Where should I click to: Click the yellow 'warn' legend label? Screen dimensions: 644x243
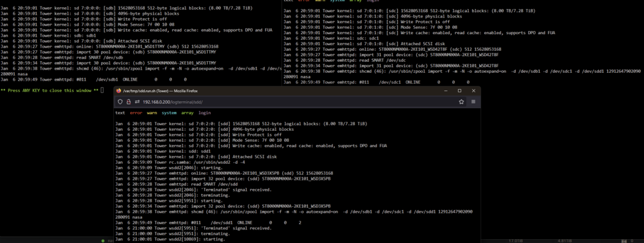[x=152, y=113]
